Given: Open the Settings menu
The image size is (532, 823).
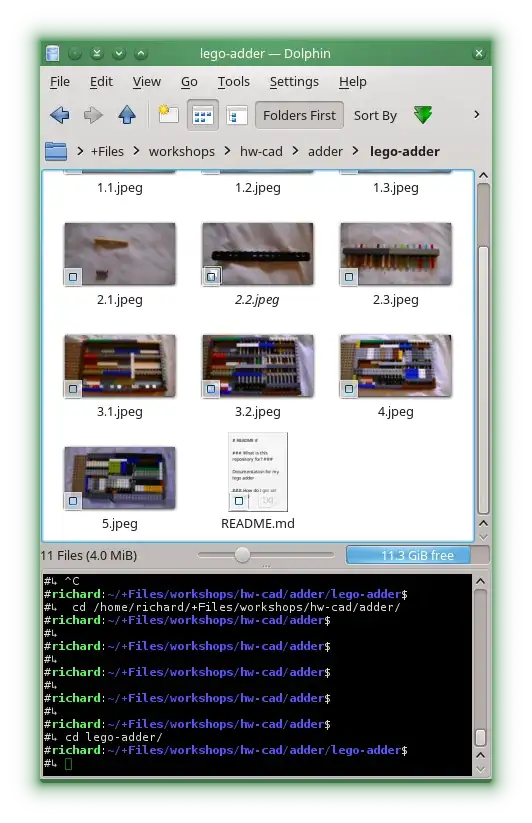Looking at the screenshot, I should click(294, 81).
